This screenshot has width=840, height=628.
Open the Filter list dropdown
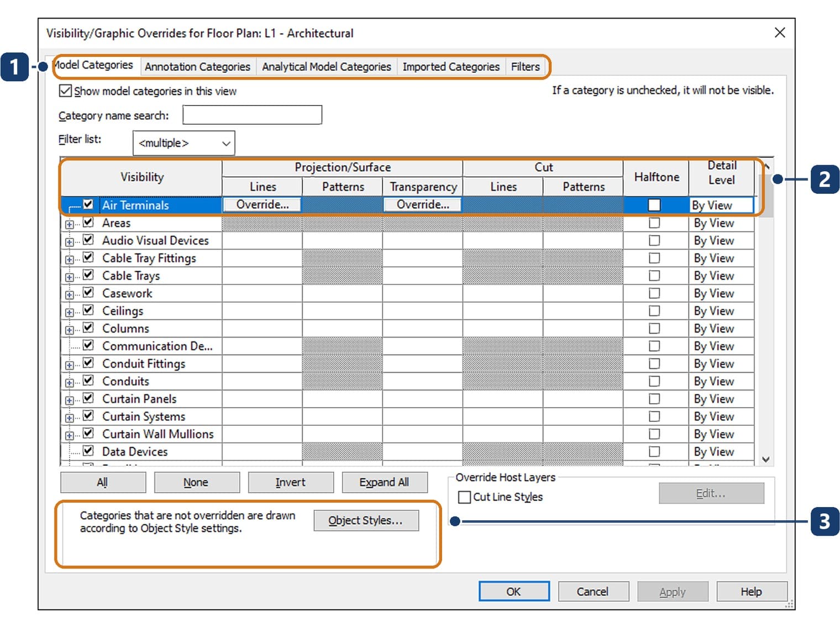pos(183,143)
